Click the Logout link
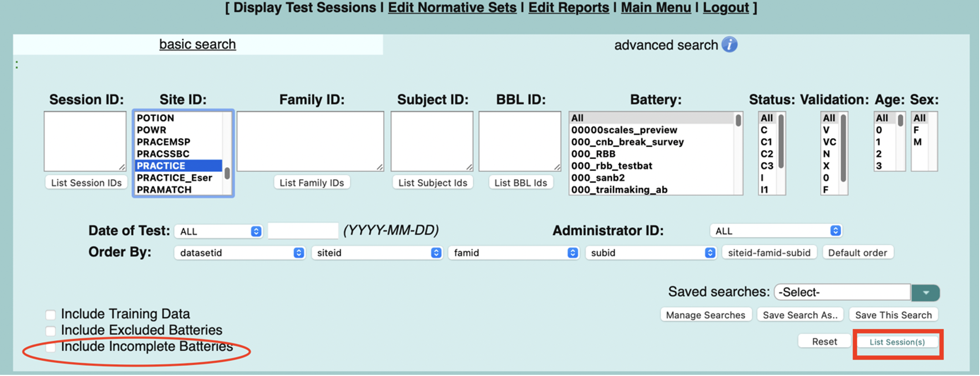Screen dimensions: 980x376 [x=726, y=8]
